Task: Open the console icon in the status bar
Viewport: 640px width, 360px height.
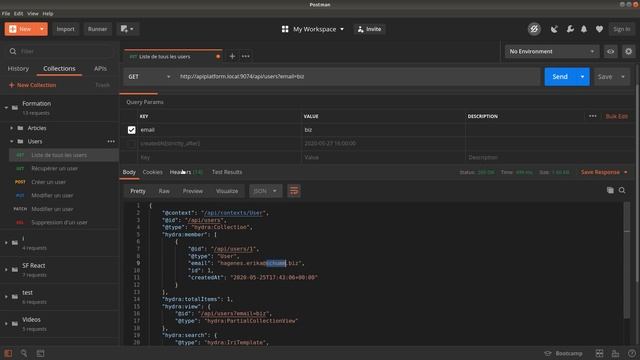Action: coord(40,353)
